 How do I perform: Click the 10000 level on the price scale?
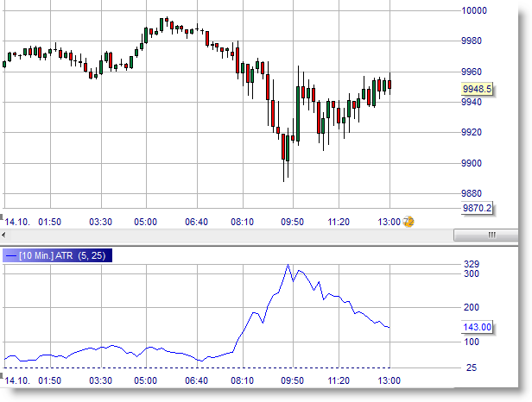pyautogui.click(x=476, y=10)
